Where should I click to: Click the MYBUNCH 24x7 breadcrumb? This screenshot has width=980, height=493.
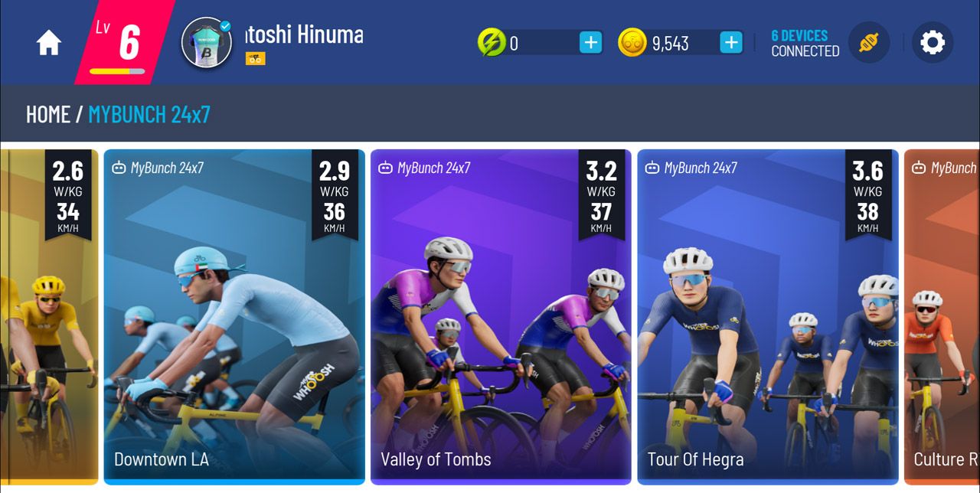(149, 115)
